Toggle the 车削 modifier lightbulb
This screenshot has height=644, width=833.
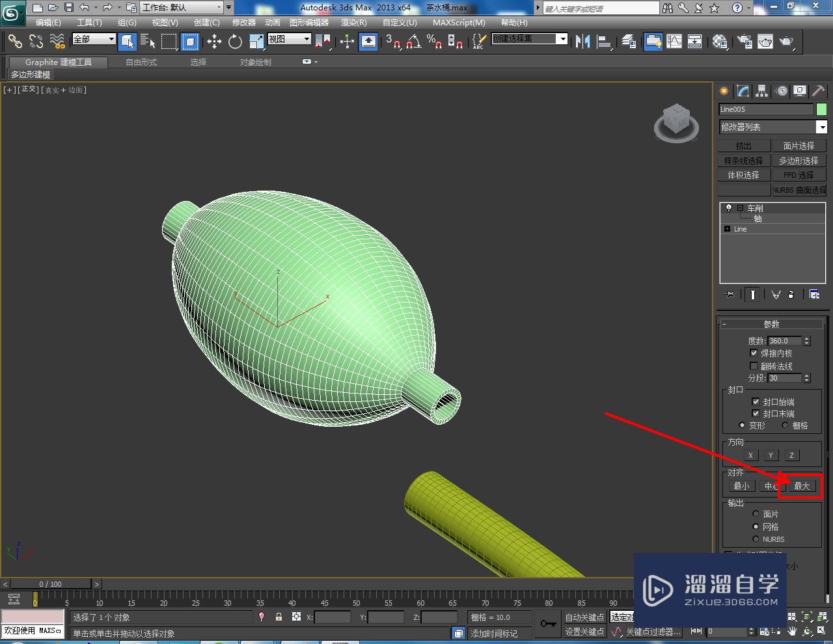click(728, 208)
